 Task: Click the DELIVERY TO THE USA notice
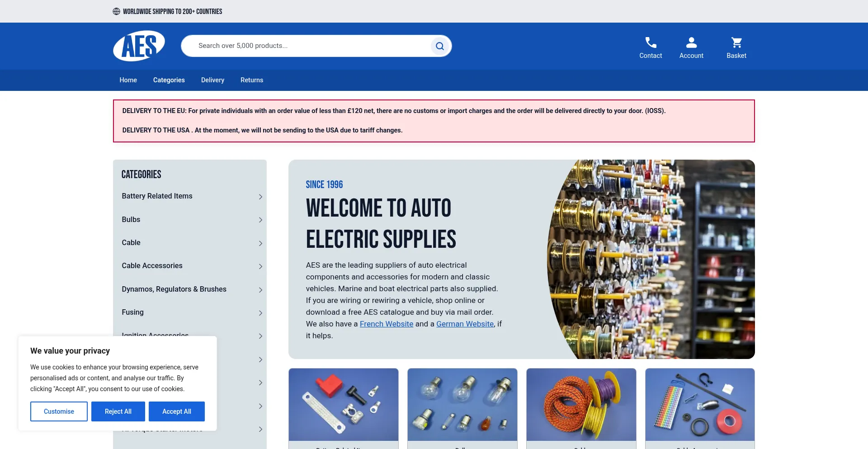point(262,130)
